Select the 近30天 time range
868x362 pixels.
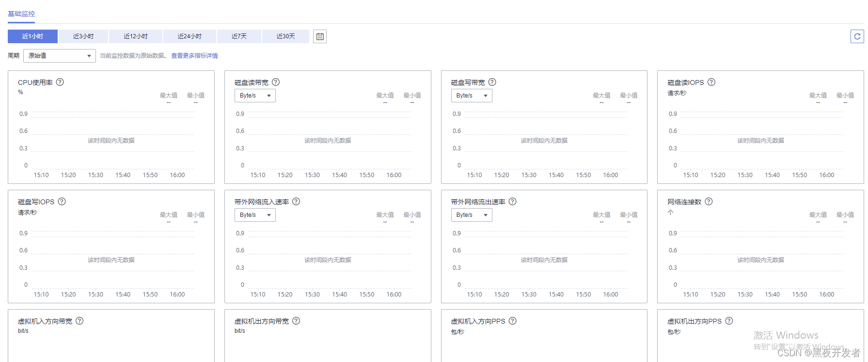(285, 36)
